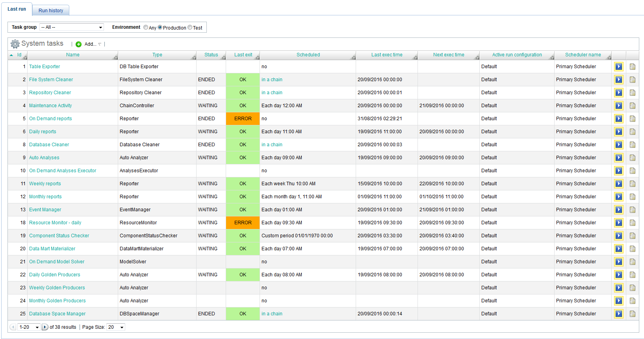This screenshot has height=339, width=644.
Task: Open the Task group dropdown
Action: pyautogui.click(x=72, y=27)
